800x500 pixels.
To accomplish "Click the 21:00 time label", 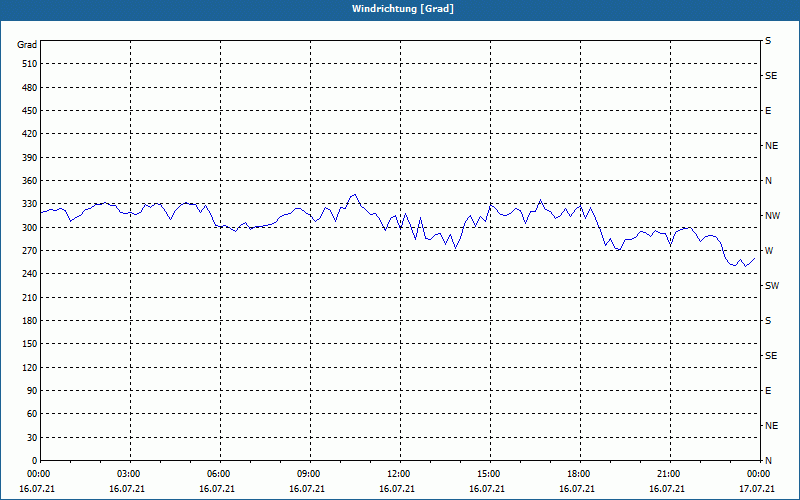I will [667, 474].
